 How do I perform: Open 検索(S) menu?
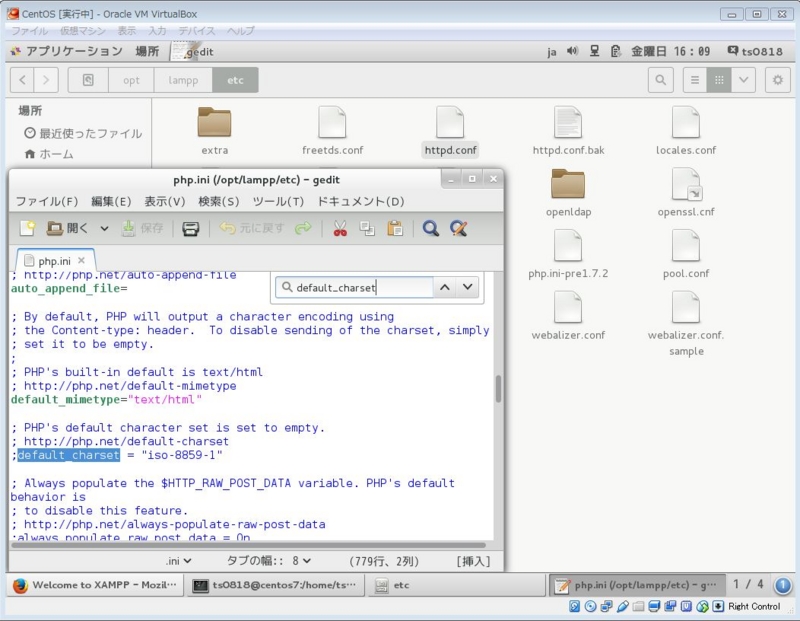click(218, 201)
